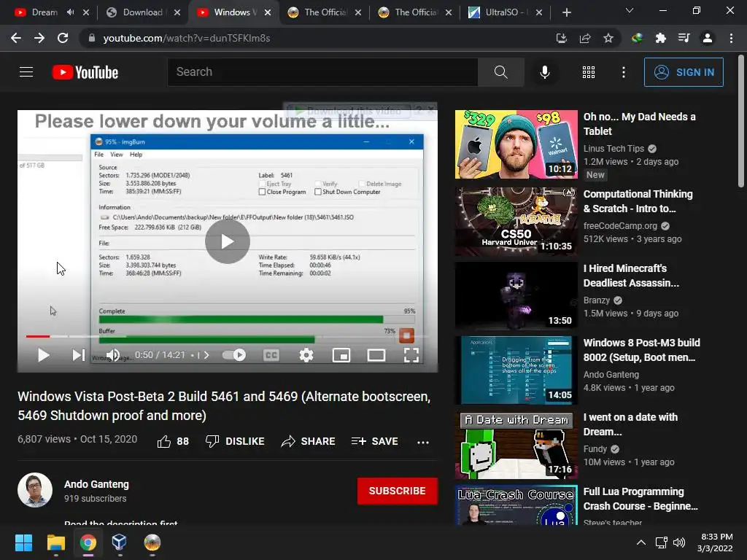
Task: Play the video with center play button
Action: tap(228, 241)
